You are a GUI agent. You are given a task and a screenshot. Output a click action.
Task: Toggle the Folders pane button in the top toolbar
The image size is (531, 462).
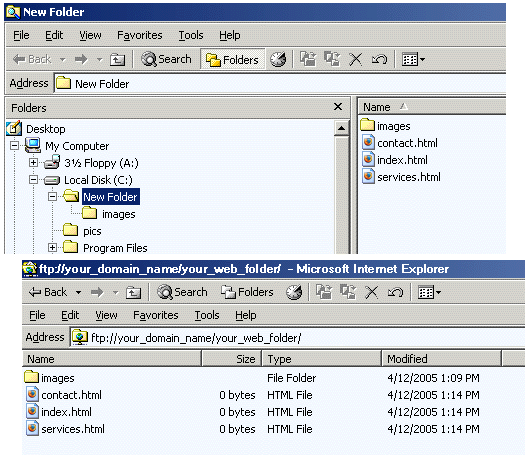tap(232, 60)
